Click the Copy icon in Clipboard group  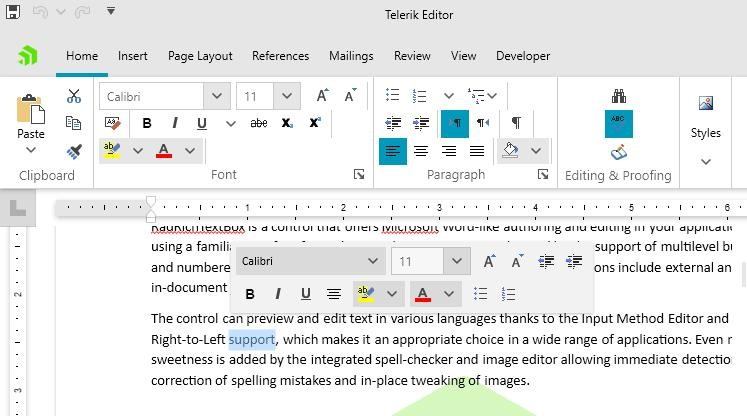[74, 123]
